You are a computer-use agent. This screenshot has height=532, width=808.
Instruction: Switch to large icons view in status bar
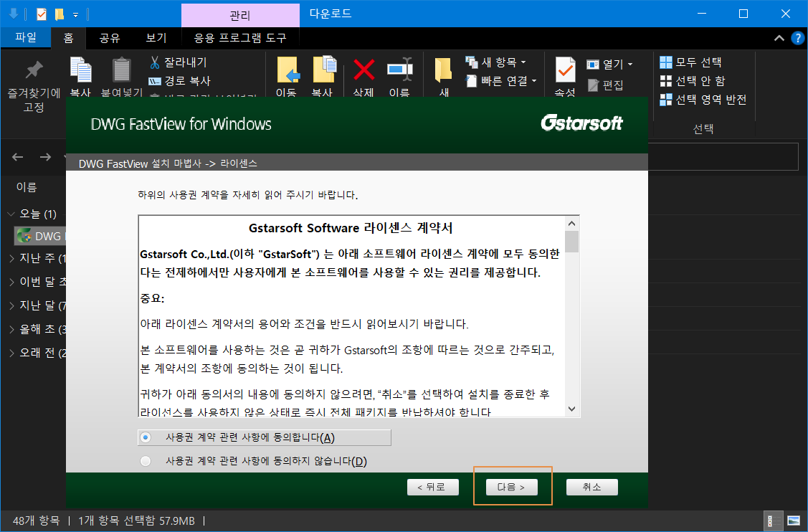click(x=794, y=521)
